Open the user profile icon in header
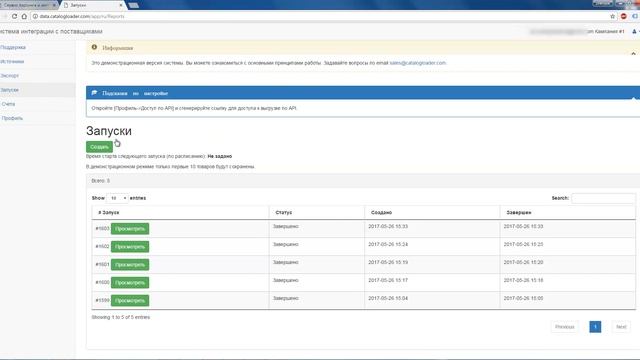 click(634, 31)
